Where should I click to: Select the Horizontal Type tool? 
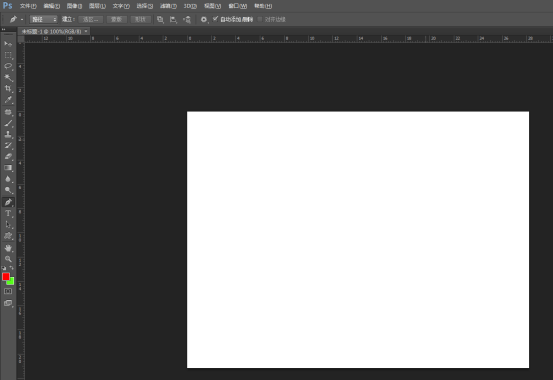[8, 213]
